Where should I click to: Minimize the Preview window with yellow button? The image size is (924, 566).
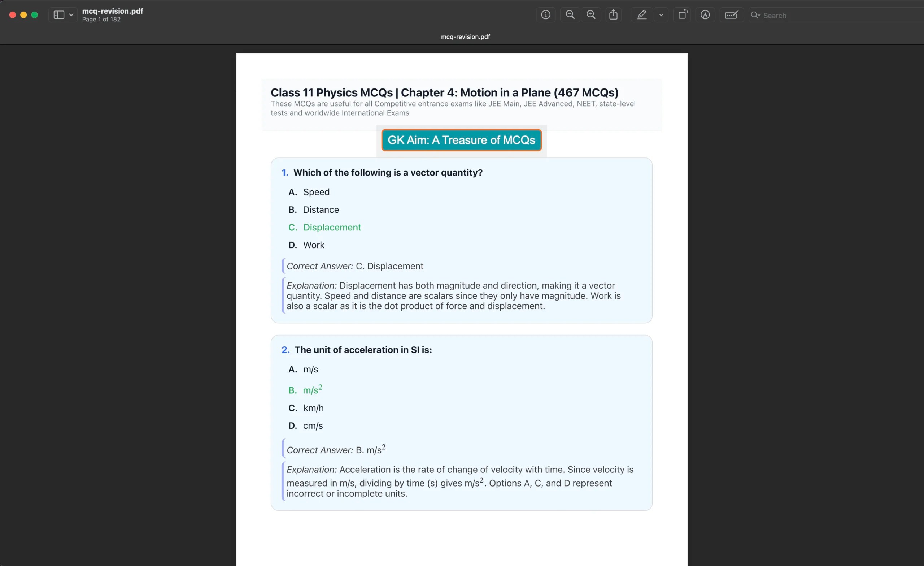pos(23,15)
